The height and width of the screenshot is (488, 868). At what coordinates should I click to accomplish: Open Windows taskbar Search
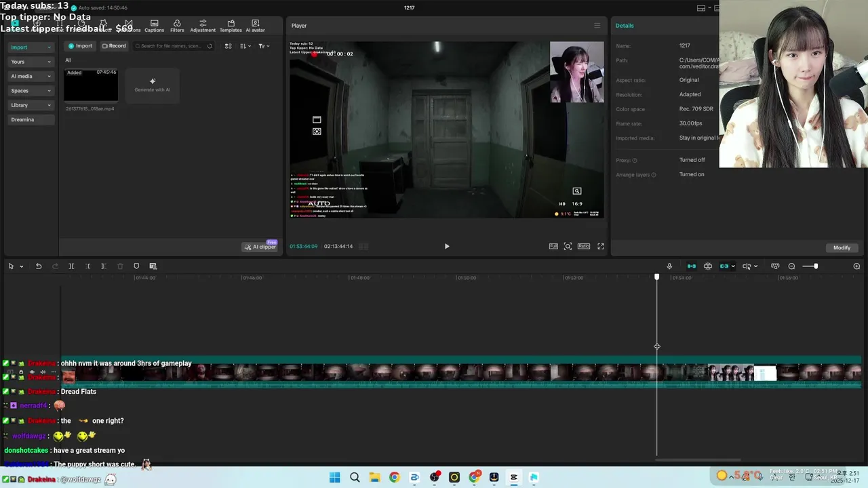(x=355, y=477)
